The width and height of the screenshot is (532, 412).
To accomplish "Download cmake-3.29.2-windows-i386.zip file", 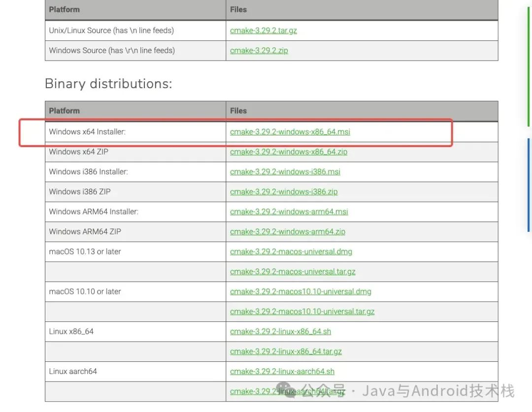I will (x=284, y=191).
